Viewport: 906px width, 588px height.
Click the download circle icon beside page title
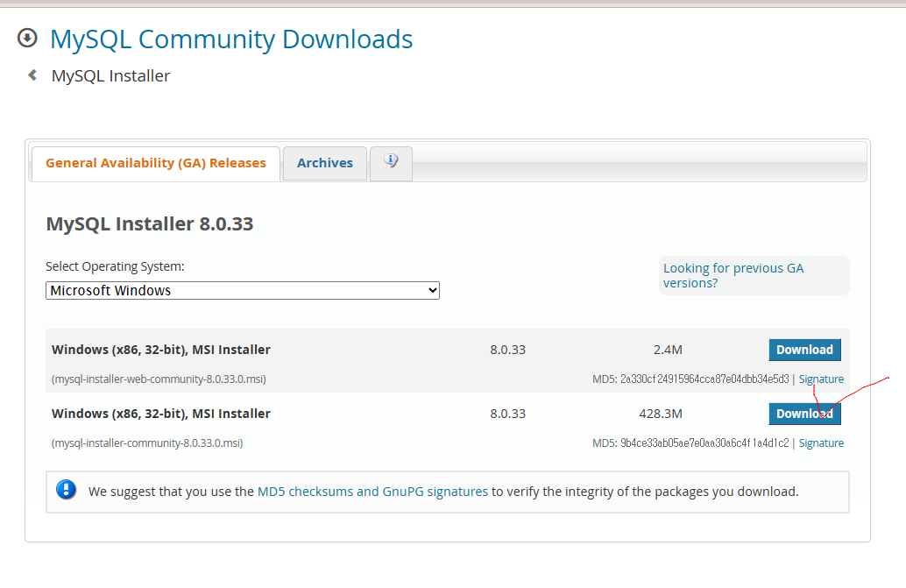click(x=27, y=39)
